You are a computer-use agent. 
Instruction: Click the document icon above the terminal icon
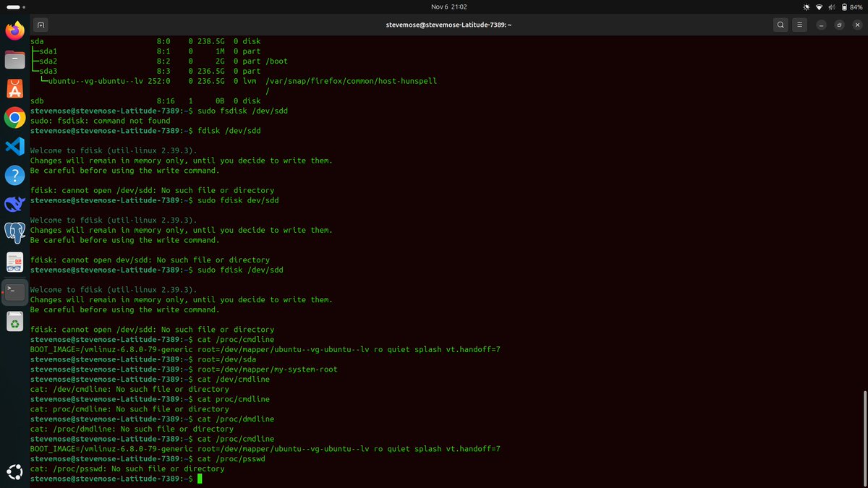pos(14,262)
